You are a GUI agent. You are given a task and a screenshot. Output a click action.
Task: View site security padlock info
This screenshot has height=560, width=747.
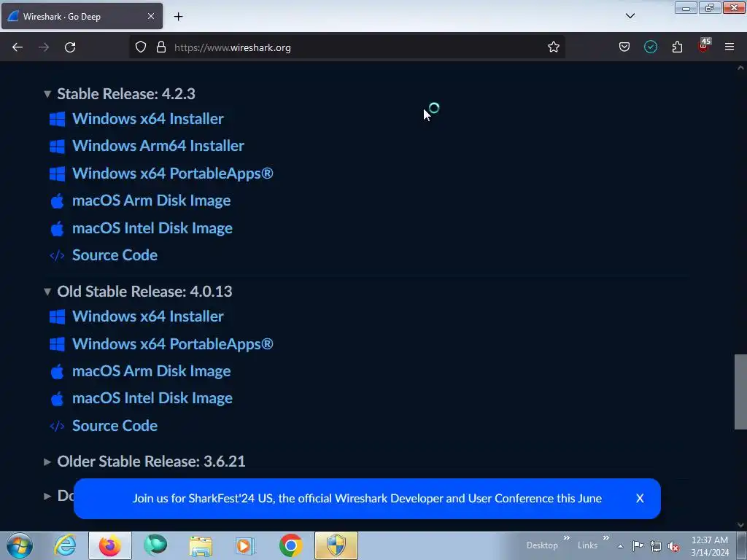click(161, 47)
